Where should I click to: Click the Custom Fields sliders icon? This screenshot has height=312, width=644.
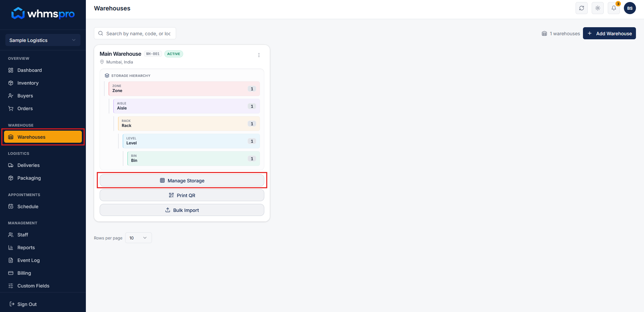point(11,286)
